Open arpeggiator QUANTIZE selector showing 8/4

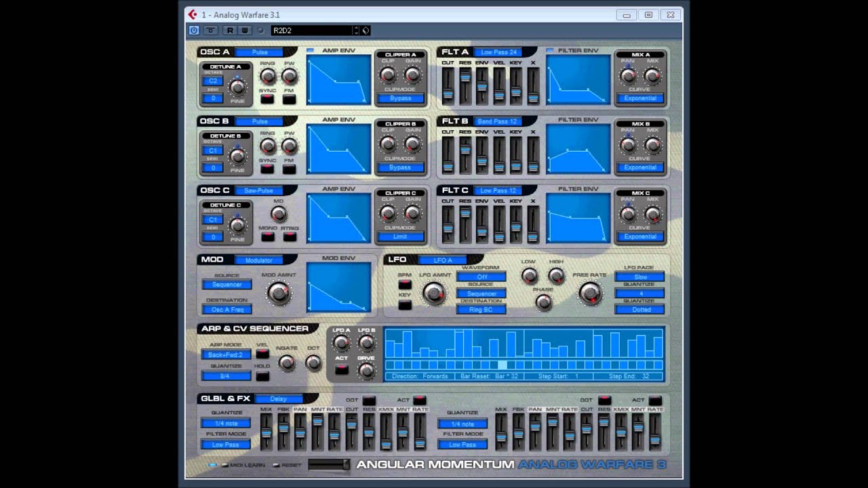click(x=226, y=376)
